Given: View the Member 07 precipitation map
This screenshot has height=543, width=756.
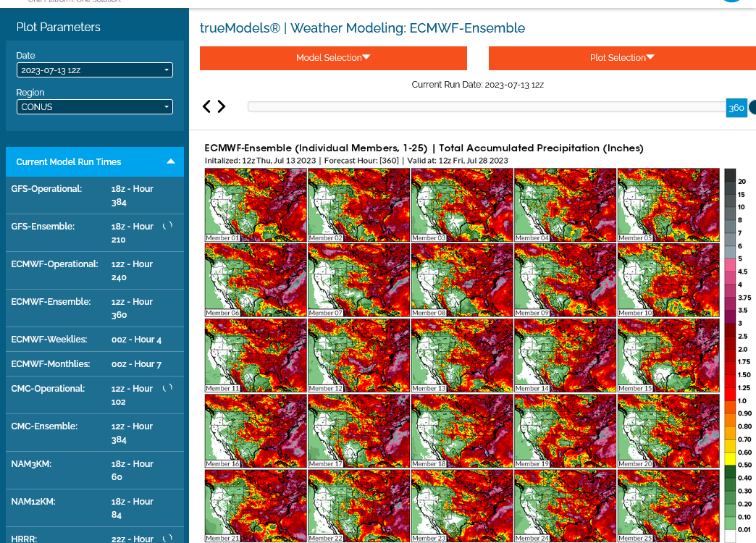Looking at the screenshot, I should pos(358,280).
